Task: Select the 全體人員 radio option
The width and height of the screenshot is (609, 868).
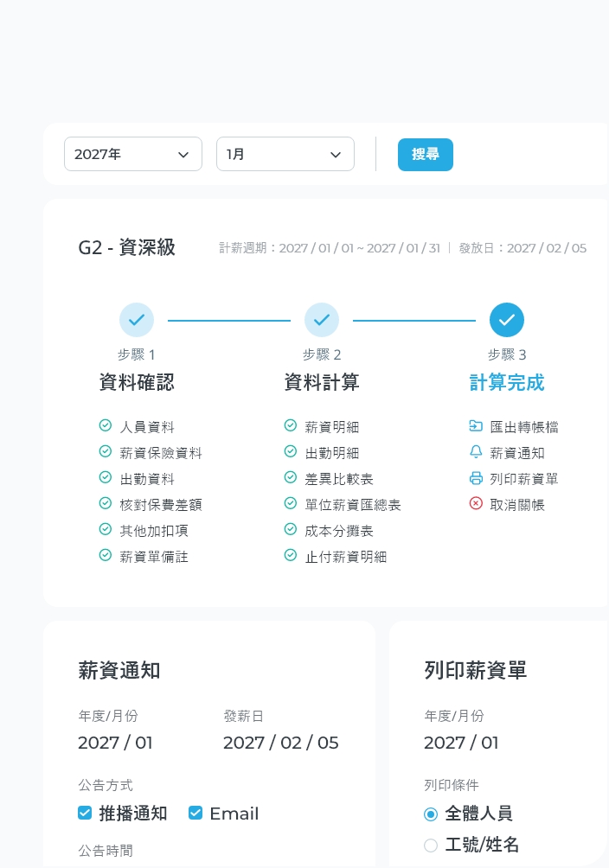Action: [431, 814]
